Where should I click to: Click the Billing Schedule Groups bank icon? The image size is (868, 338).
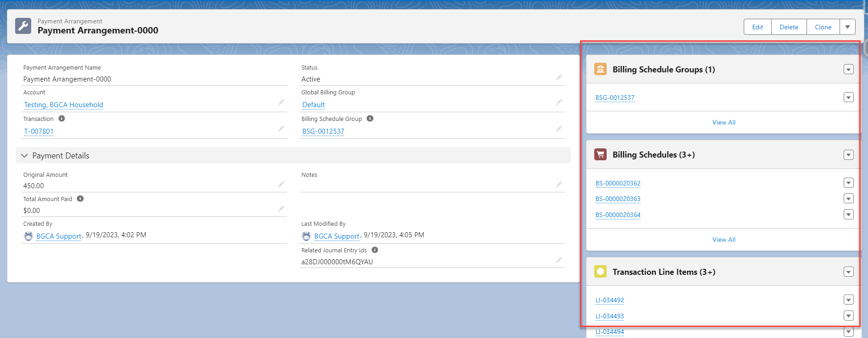(600, 69)
